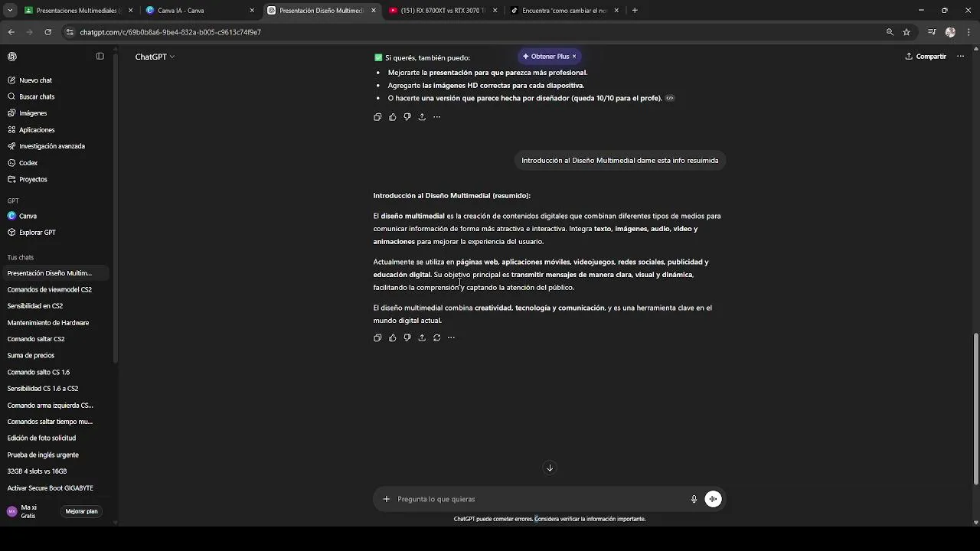Click the Pregunta lo que quieras field
Viewport: 980px width, 551px height.
(x=536, y=499)
